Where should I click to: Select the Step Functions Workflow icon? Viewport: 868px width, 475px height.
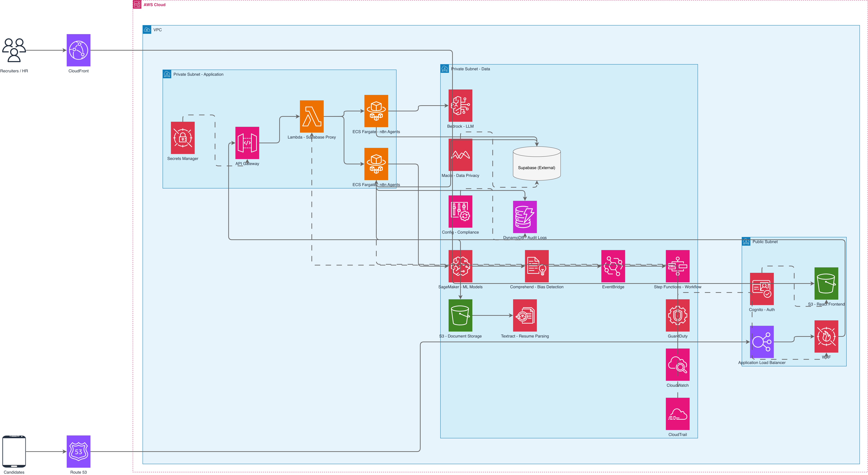click(x=678, y=266)
